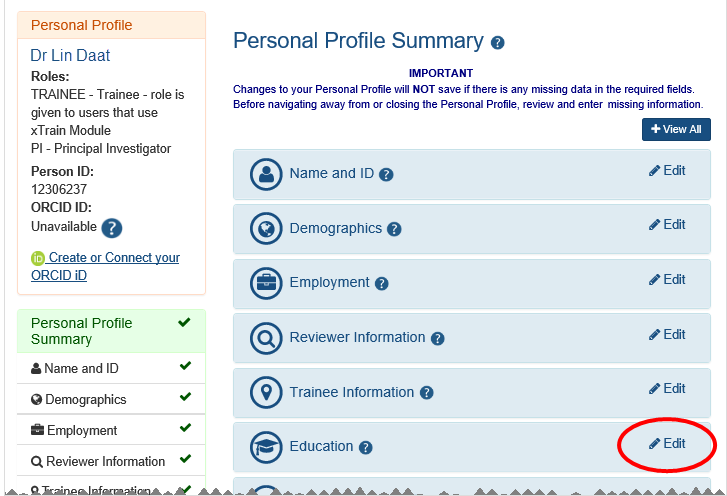
Task: Select Name and ID in sidebar menu
Action: (111, 369)
